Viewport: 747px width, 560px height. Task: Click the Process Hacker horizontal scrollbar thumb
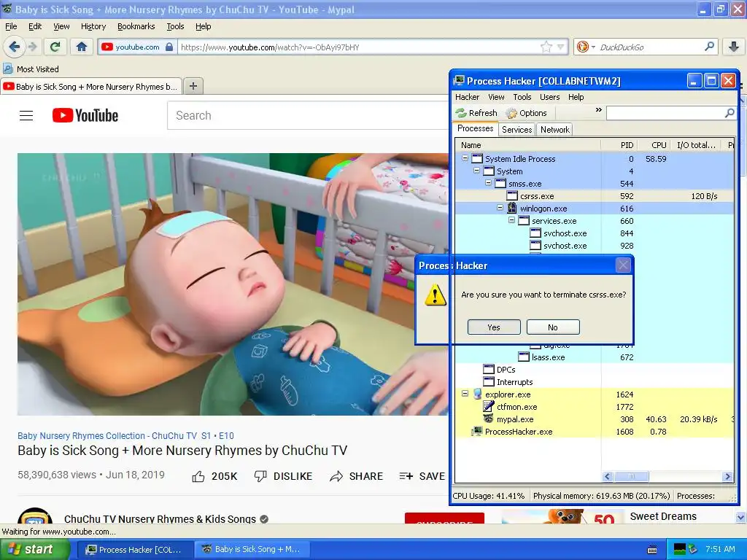coord(631,476)
